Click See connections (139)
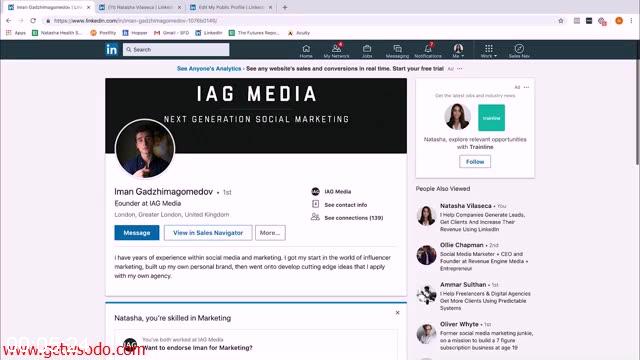This screenshot has height=360, width=640. click(354, 218)
